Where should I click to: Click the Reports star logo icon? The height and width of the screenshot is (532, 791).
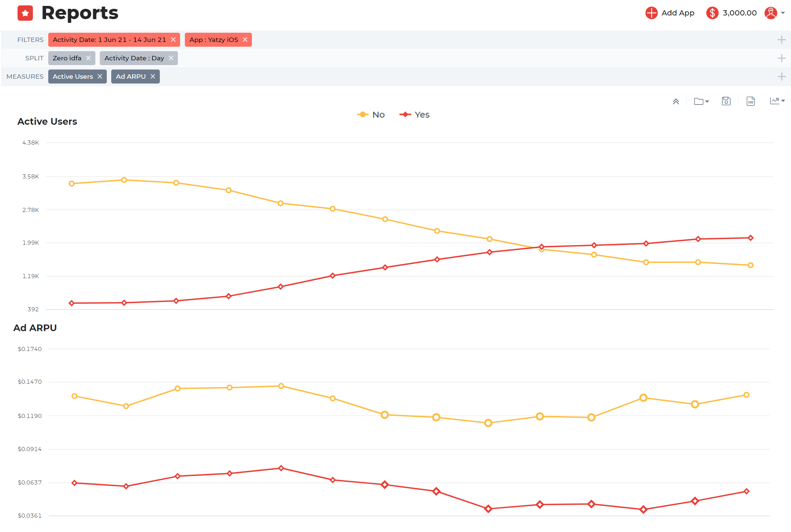(24, 13)
